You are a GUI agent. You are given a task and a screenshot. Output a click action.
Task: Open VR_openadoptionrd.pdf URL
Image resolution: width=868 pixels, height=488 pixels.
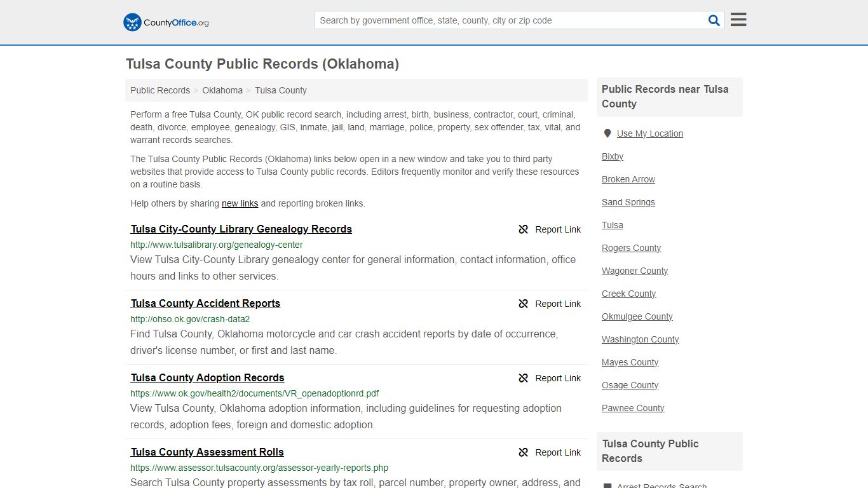coord(255,393)
